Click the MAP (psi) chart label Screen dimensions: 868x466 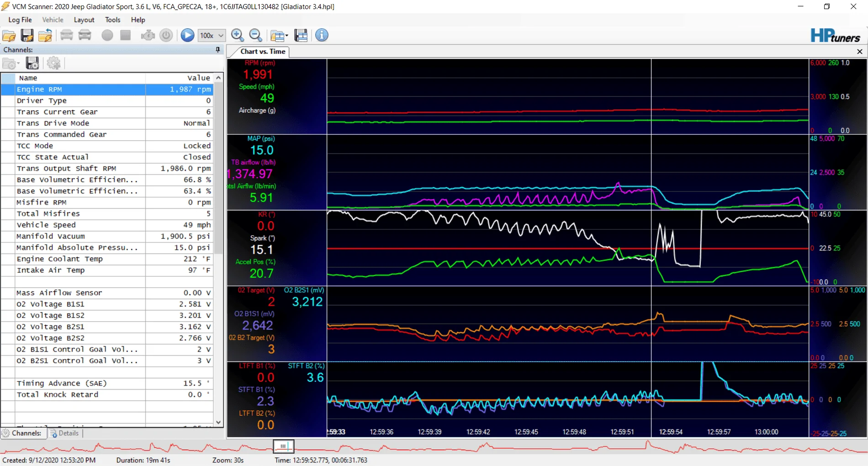pos(261,138)
